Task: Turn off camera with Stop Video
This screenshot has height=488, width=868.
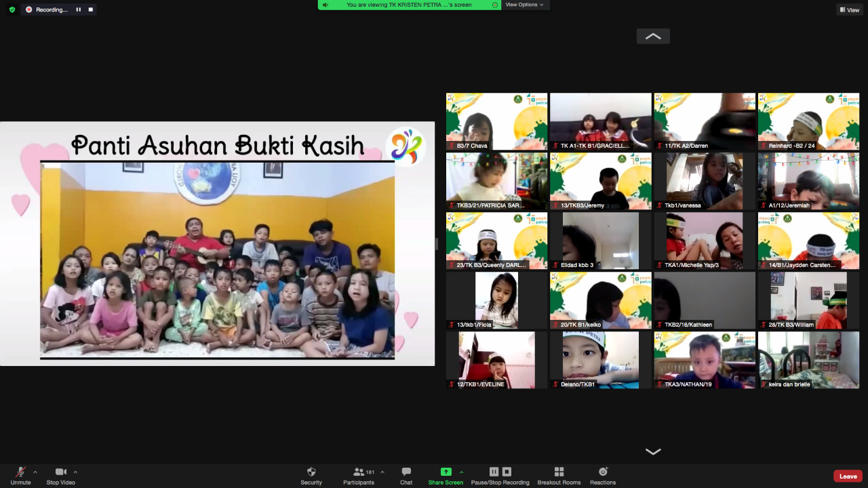Action: tap(61, 474)
